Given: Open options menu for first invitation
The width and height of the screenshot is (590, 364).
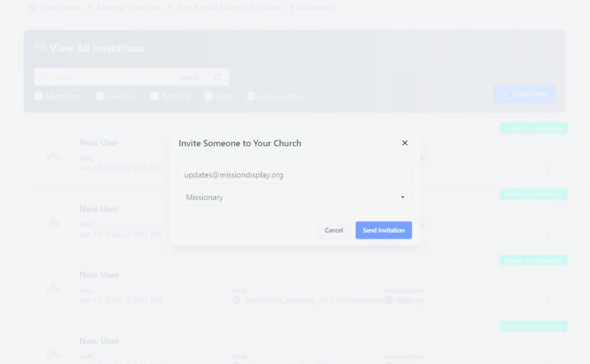Looking at the screenshot, I should tap(547, 169).
